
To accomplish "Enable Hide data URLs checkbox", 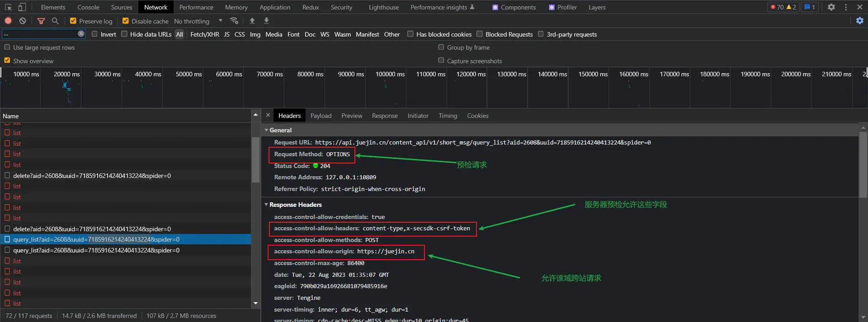I will click(x=124, y=34).
